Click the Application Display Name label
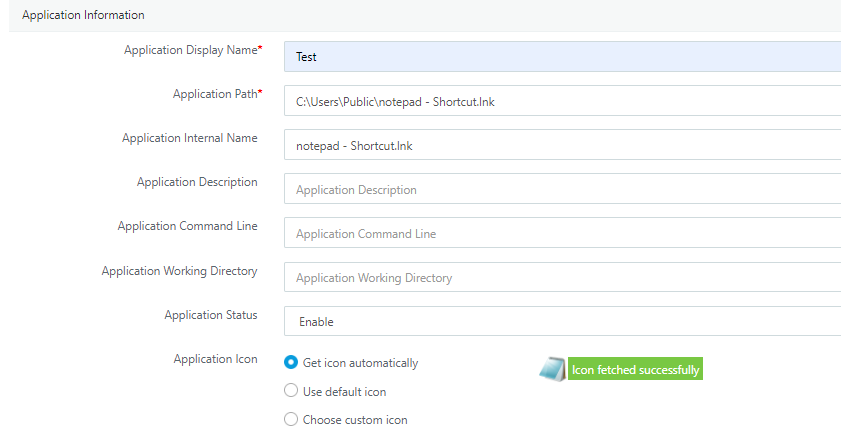Viewport: 841px width, 440px height. point(193,50)
